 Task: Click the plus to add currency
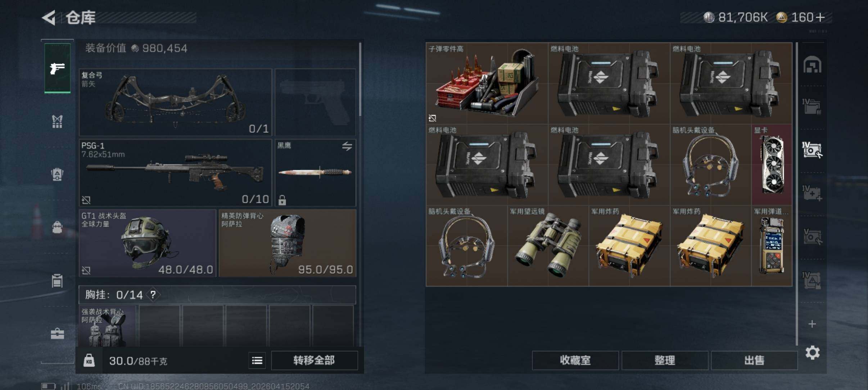(820, 17)
